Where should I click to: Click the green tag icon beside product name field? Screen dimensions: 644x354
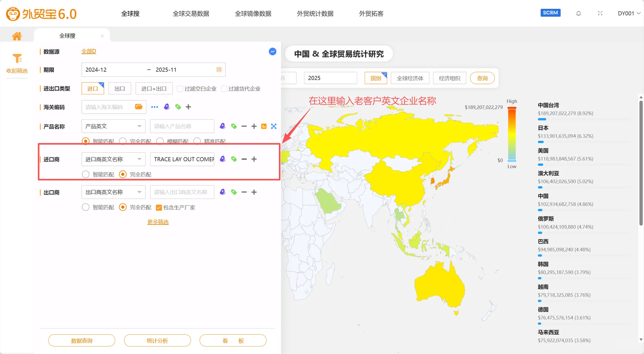(x=234, y=126)
